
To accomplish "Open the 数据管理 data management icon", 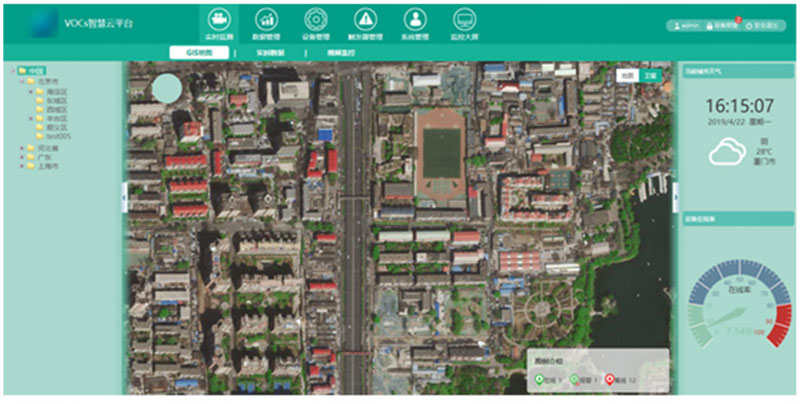I will (x=267, y=20).
